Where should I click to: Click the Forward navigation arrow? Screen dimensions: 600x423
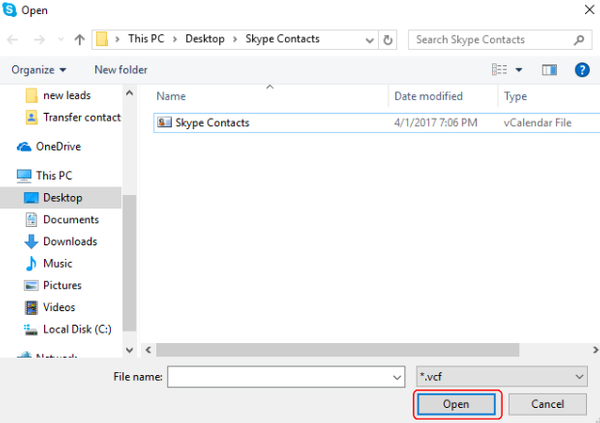click(39, 39)
